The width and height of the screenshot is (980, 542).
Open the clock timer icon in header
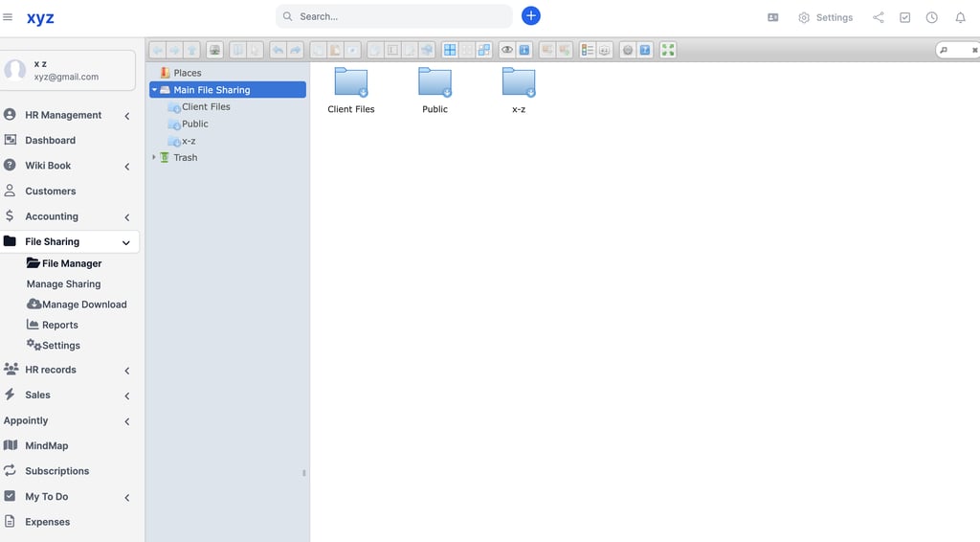pos(932,17)
